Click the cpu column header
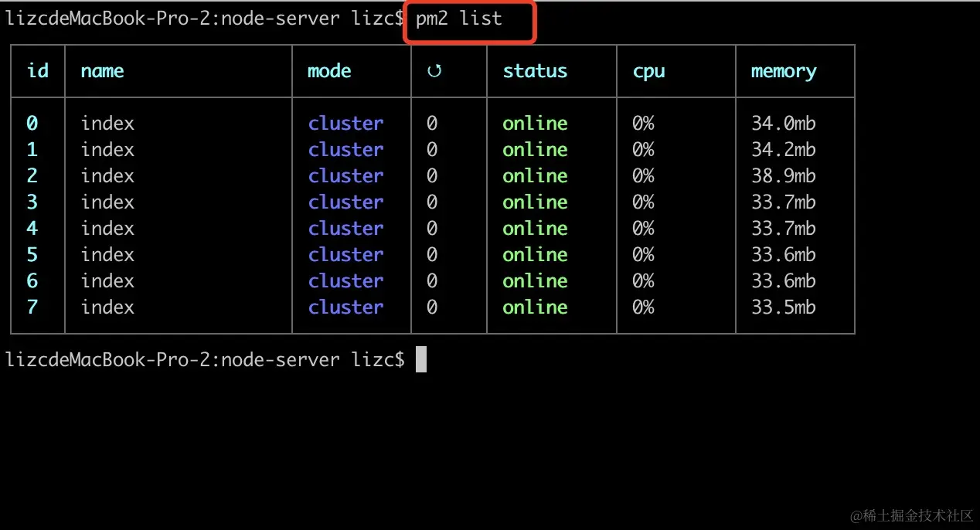The image size is (980, 530). [x=648, y=70]
